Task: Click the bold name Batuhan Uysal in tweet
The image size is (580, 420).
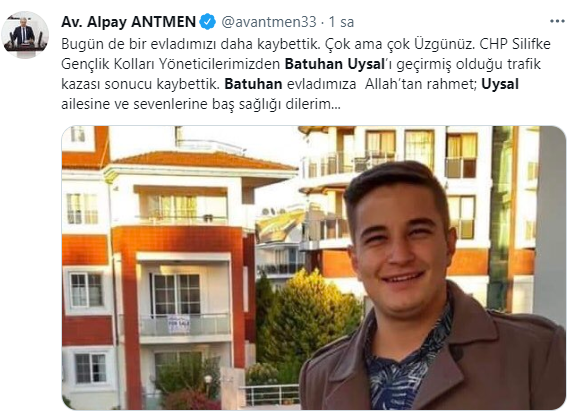Action: click(x=335, y=64)
